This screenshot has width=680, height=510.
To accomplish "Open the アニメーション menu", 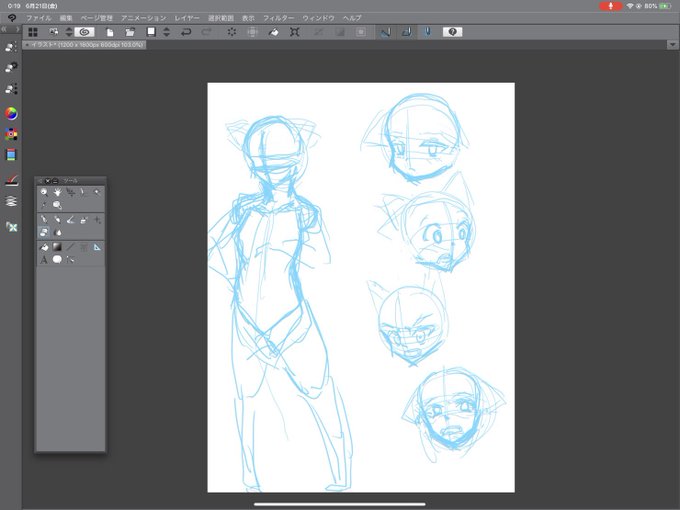I will pos(144,18).
